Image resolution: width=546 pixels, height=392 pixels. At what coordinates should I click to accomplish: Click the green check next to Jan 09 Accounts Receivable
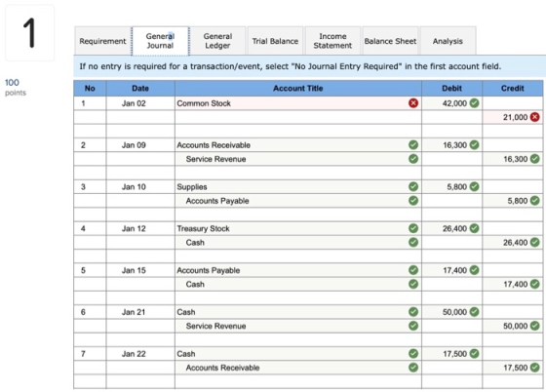413,145
